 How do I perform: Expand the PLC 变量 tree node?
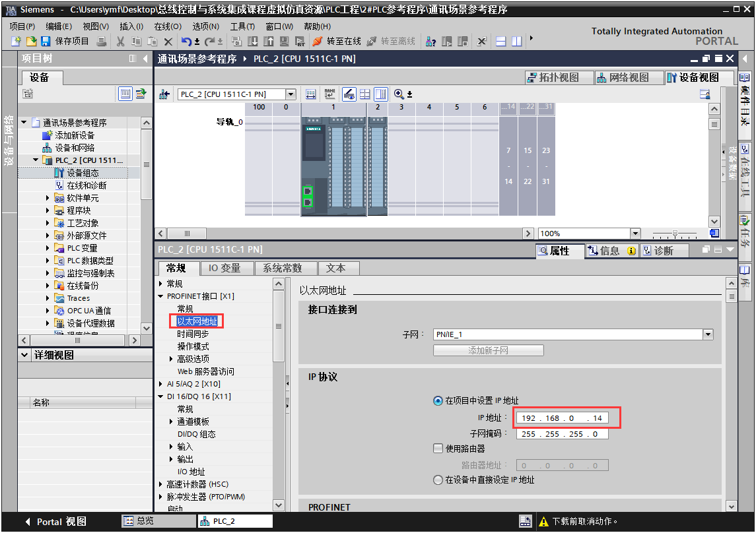pyautogui.click(x=48, y=248)
